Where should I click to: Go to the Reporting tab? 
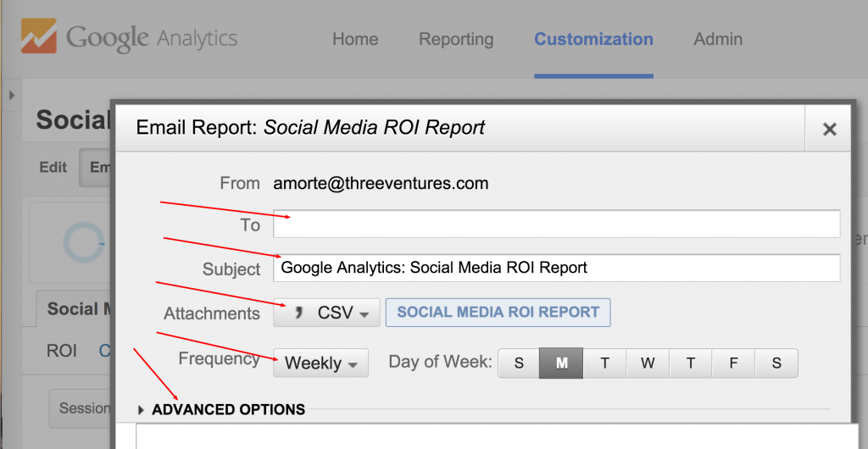455,39
